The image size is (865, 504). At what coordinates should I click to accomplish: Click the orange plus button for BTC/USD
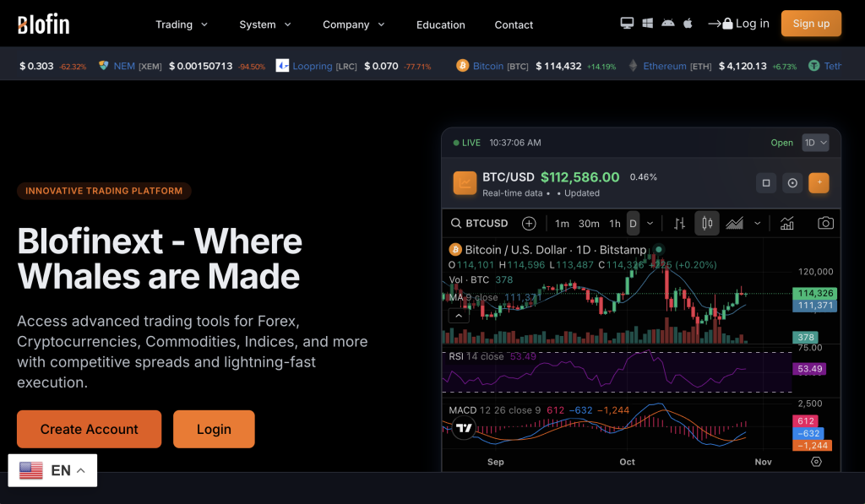818,183
